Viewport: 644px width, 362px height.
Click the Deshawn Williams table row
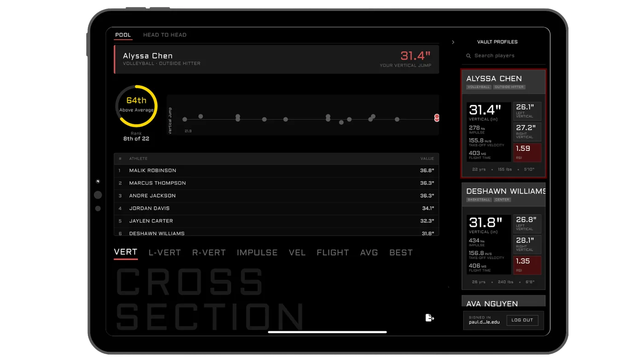pos(276,232)
